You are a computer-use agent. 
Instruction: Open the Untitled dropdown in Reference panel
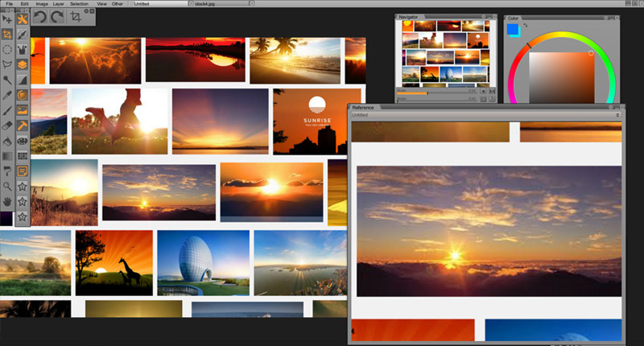pos(485,115)
